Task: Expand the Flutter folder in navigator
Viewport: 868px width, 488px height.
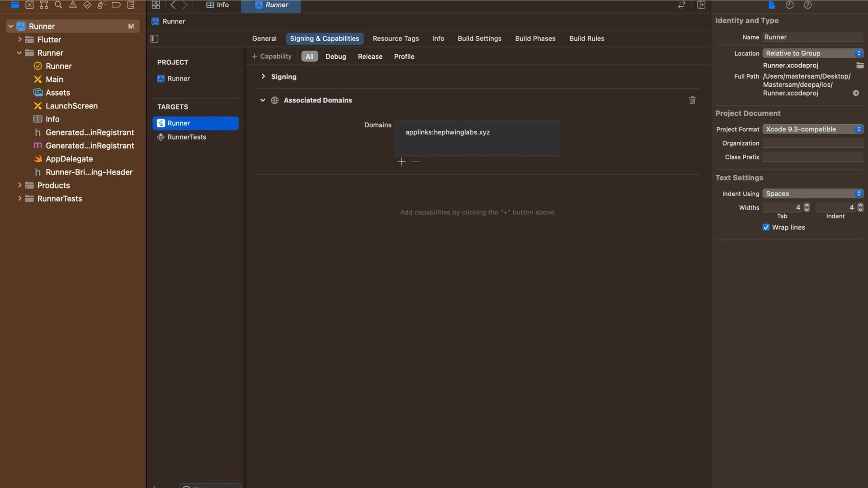Action: point(19,40)
